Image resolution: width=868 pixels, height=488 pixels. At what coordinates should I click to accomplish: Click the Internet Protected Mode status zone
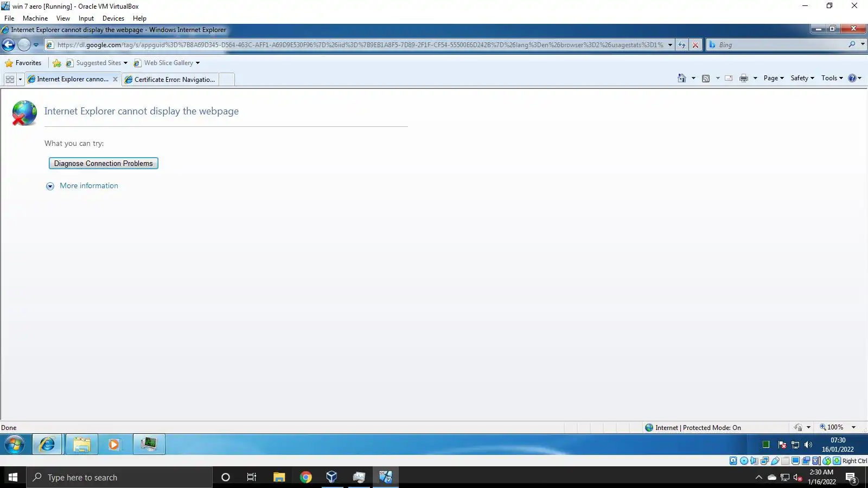693,428
